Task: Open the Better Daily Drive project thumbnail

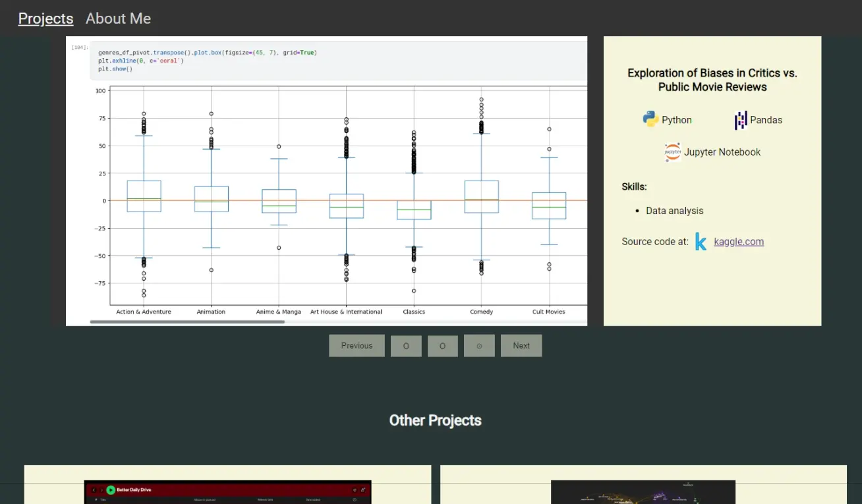Action: coord(228,492)
